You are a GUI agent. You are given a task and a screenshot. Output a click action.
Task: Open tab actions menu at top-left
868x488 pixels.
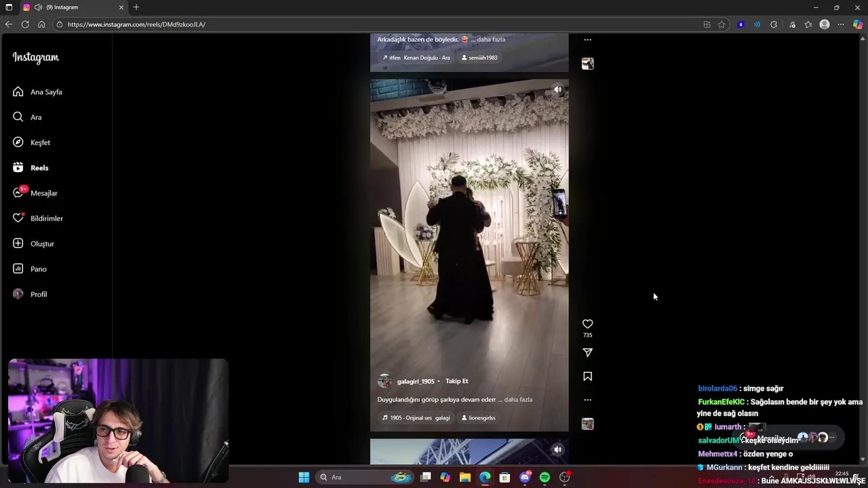(9, 7)
